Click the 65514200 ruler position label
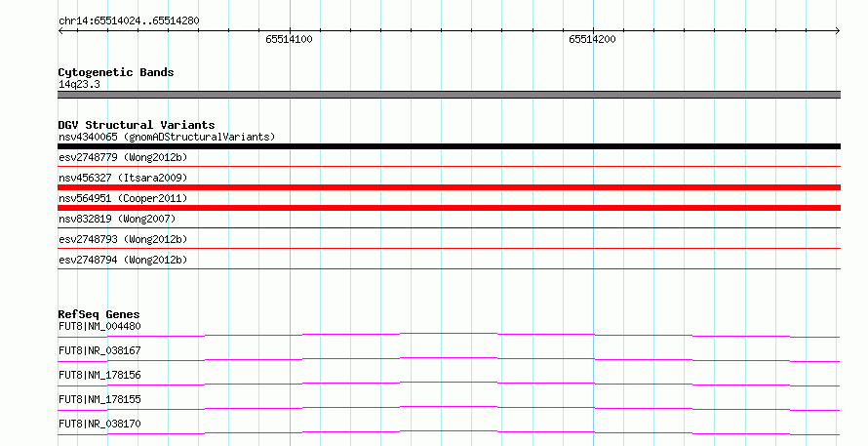 (x=592, y=39)
